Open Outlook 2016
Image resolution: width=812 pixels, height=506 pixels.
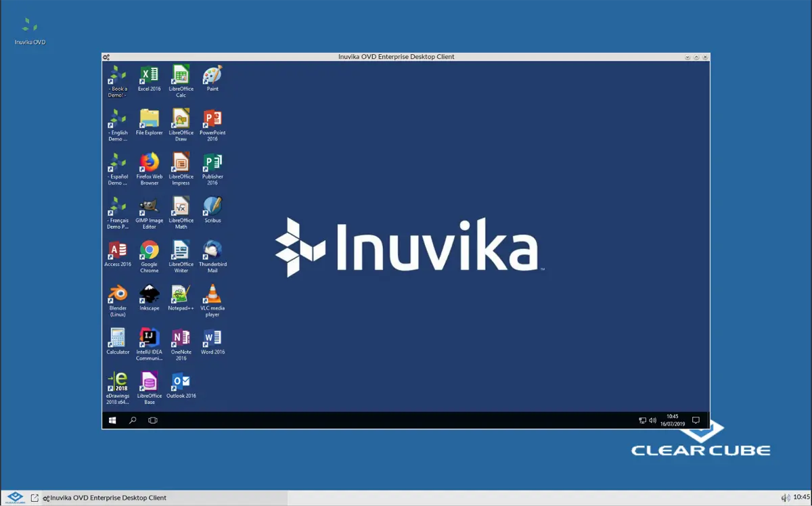pos(181,386)
